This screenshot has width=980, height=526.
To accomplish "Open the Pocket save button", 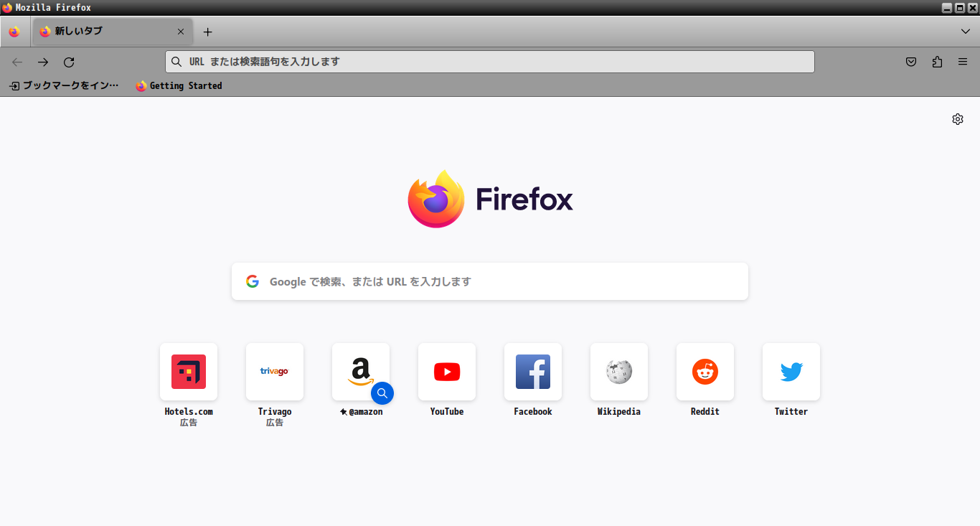I will pyautogui.click(x=911, y=62).
